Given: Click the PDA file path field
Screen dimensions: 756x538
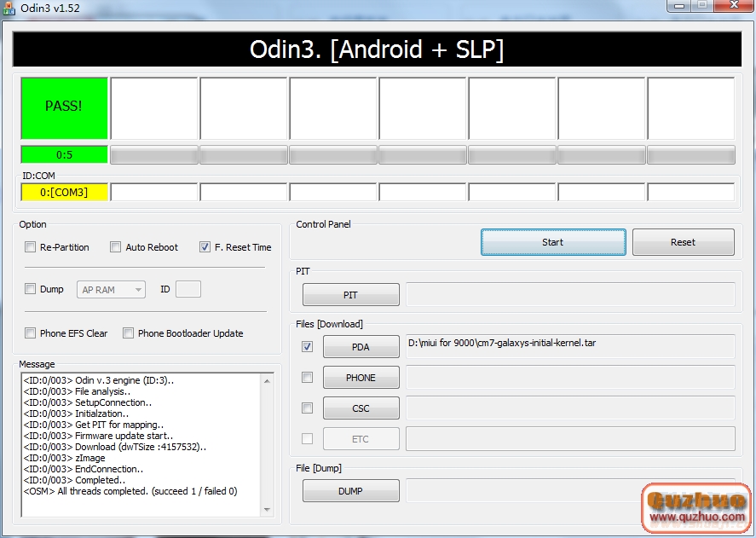Looking at the screenshot, I should pos(570,346).
